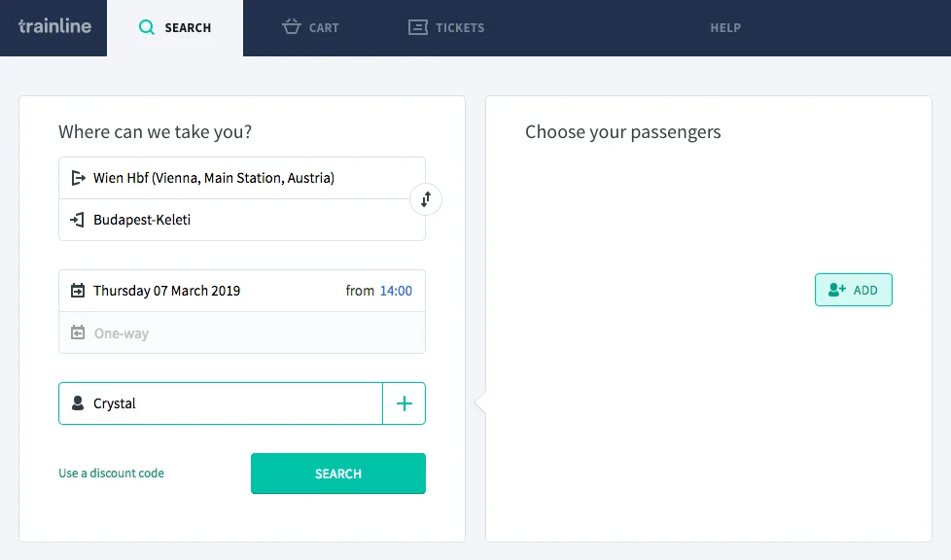The width and height of the screenshot is (951, 560).
Task: Swap departure and arrival stations
Action: pyautogui.click(x=426, y=199)
